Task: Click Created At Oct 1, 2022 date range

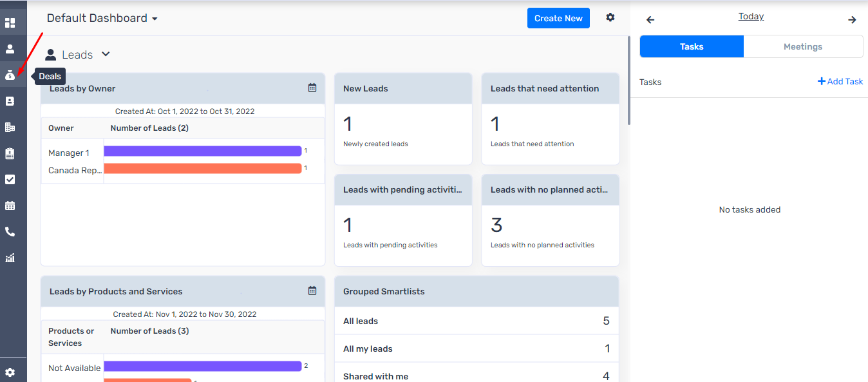Action: click(185, 111)
